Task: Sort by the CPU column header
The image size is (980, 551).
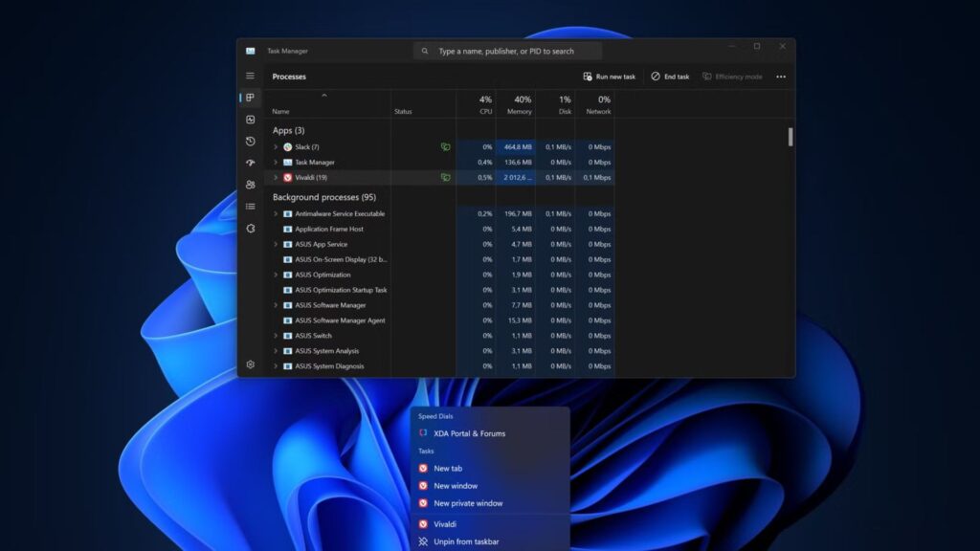Action: pyautogui.click(x=477, y=104)
